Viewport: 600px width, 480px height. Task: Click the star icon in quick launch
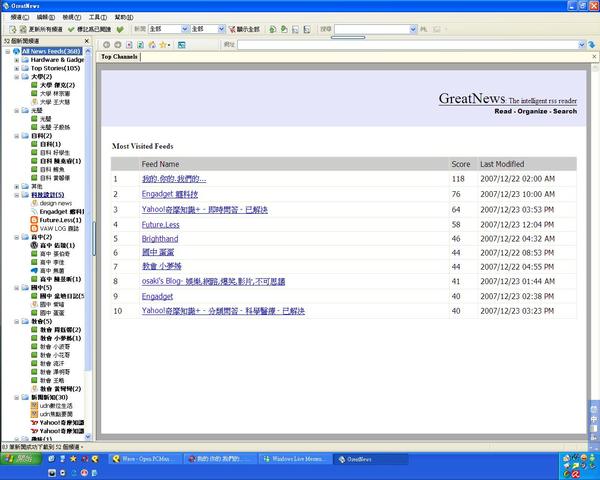pos(73,459)
